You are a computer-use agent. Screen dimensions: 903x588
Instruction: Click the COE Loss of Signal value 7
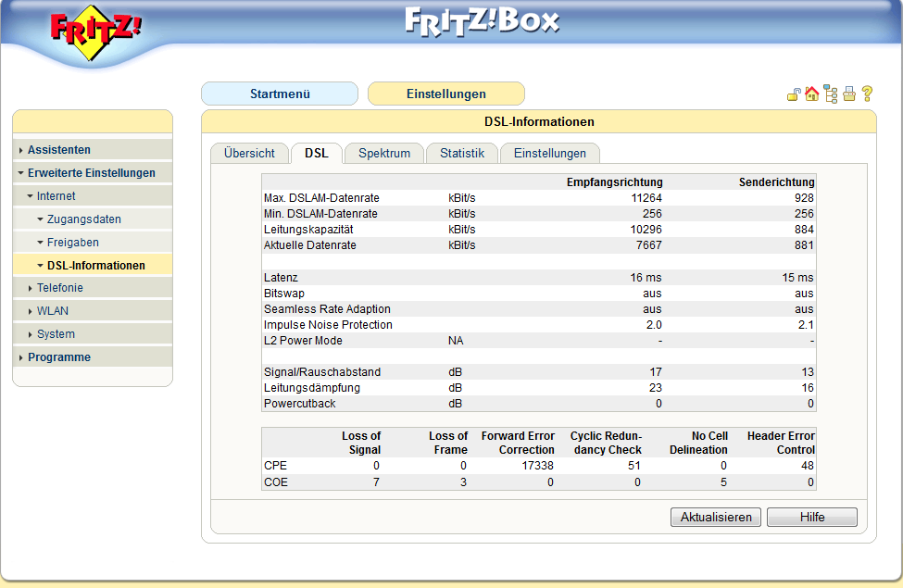[376, 482]
